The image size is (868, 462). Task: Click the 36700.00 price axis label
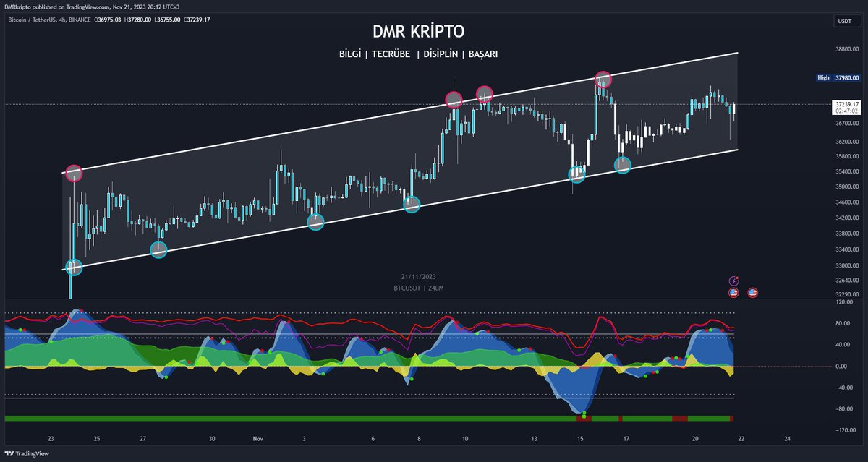(848, 124)
